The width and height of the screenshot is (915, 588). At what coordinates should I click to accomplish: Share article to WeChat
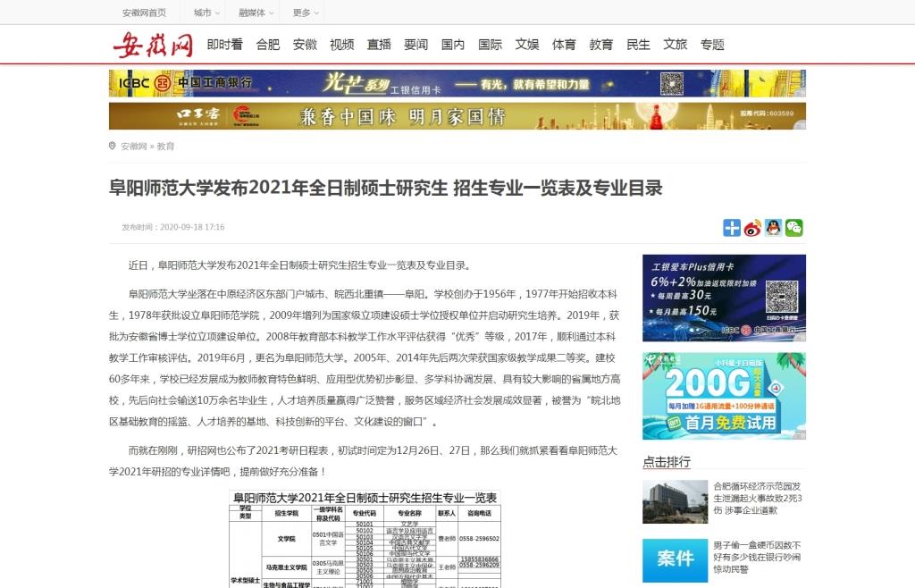click(793, 228)
